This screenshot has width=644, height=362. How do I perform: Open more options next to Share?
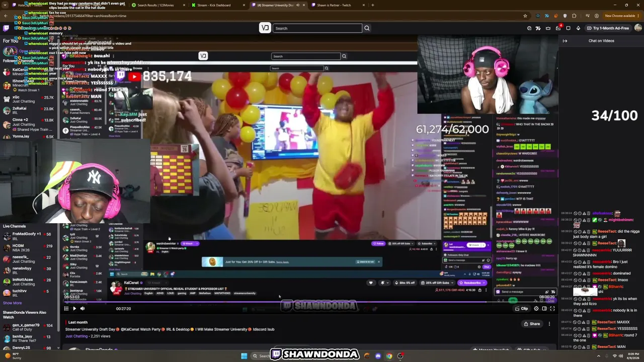(x=549, y=324)
